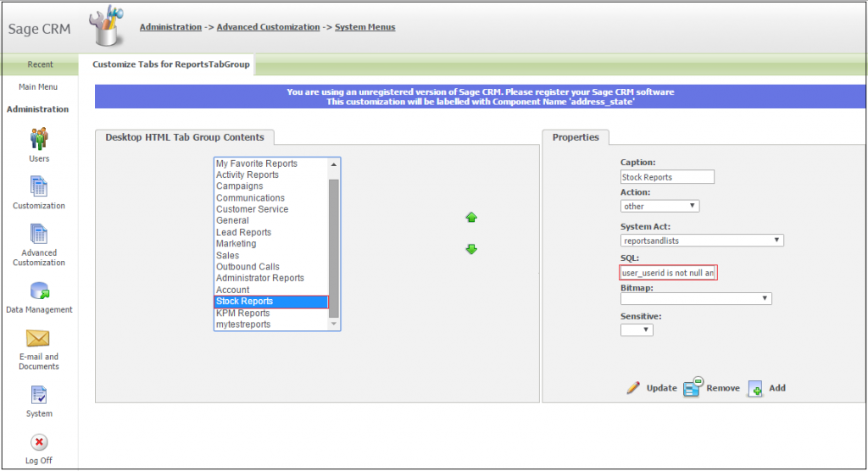Move selected tab up with green arrow

point(471,218)
